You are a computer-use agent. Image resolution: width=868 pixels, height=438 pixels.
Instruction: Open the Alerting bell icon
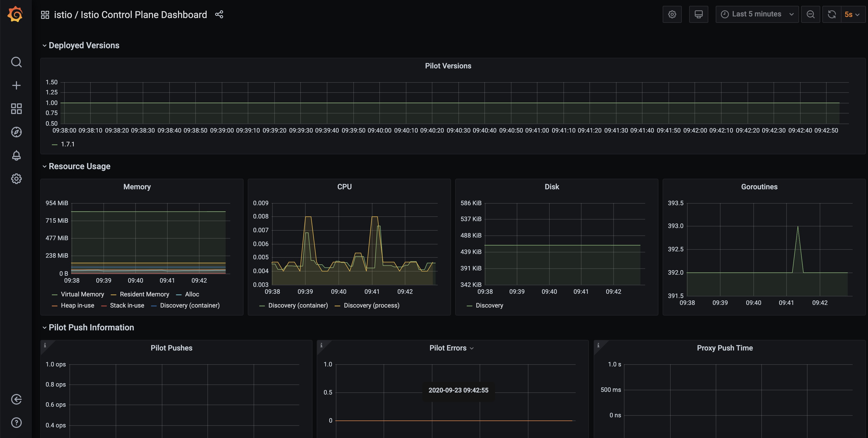16,155
